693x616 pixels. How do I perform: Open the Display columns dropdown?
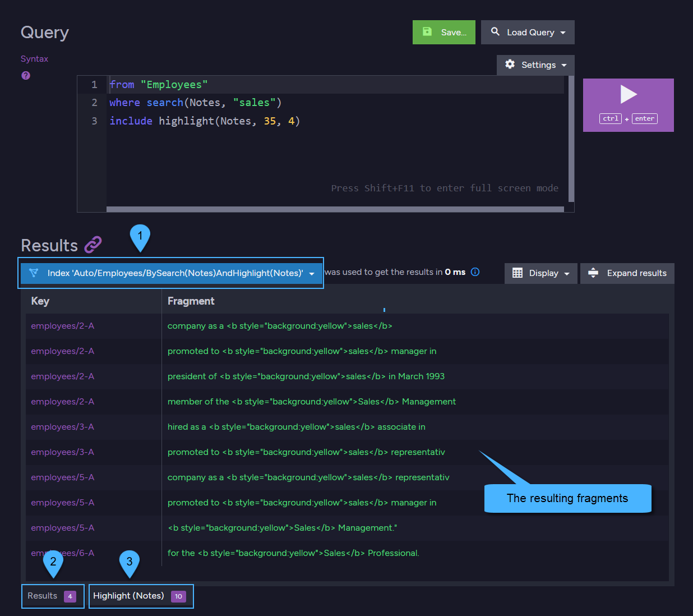(541, 273)
